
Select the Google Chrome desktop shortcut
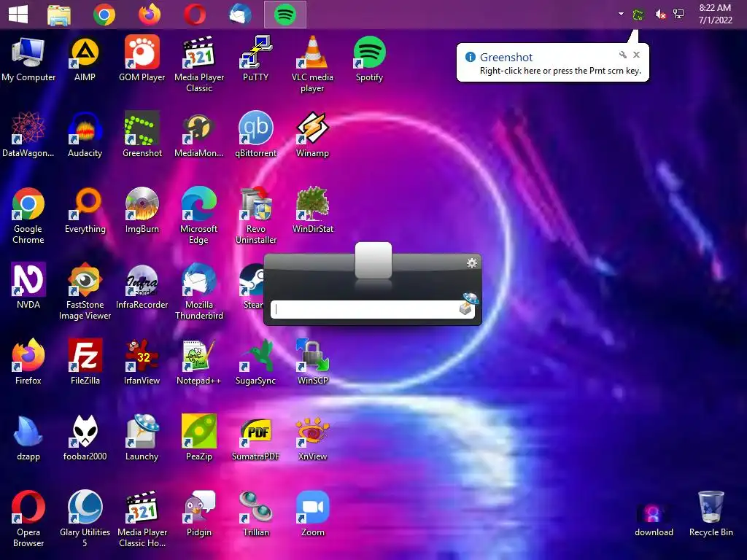tap(28, 216)
